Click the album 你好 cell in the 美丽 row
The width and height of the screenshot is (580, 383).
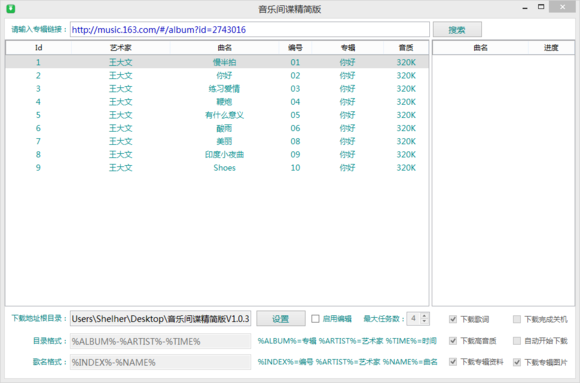pos(347,141)
